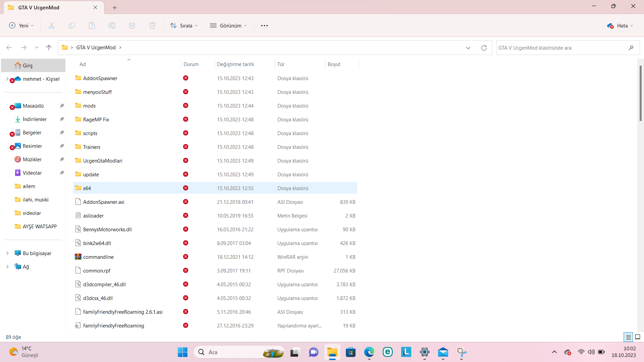Show hidden system tray icons

[x=554, y=352]
